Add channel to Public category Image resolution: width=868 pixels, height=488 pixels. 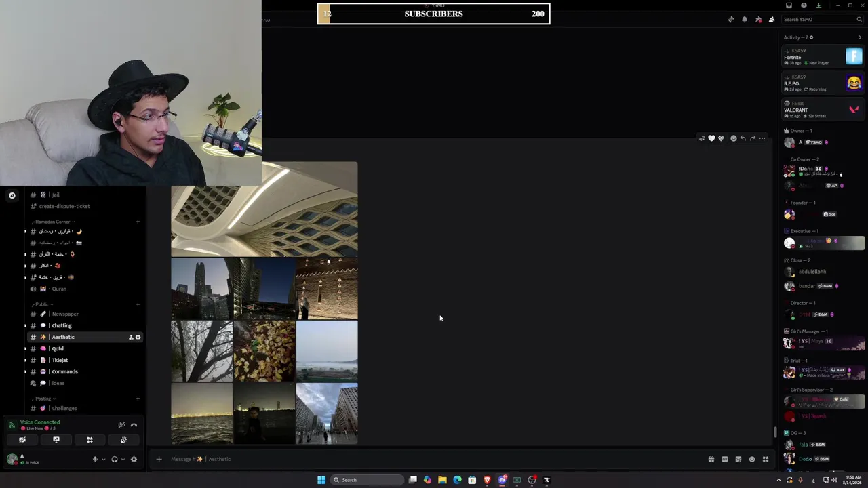(138, 304)
